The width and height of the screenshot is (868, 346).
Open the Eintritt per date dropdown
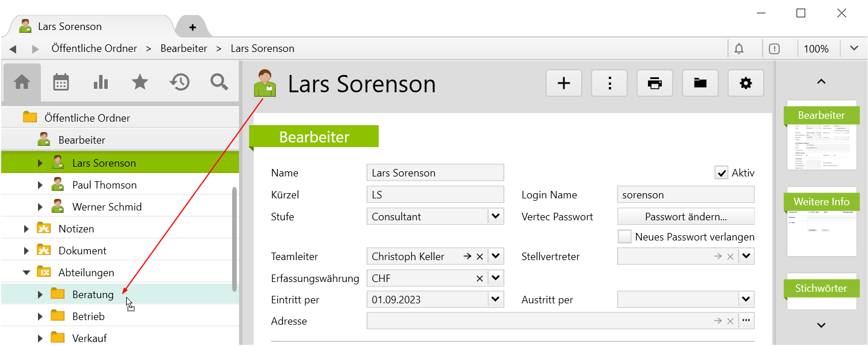(x=495, y=299)
